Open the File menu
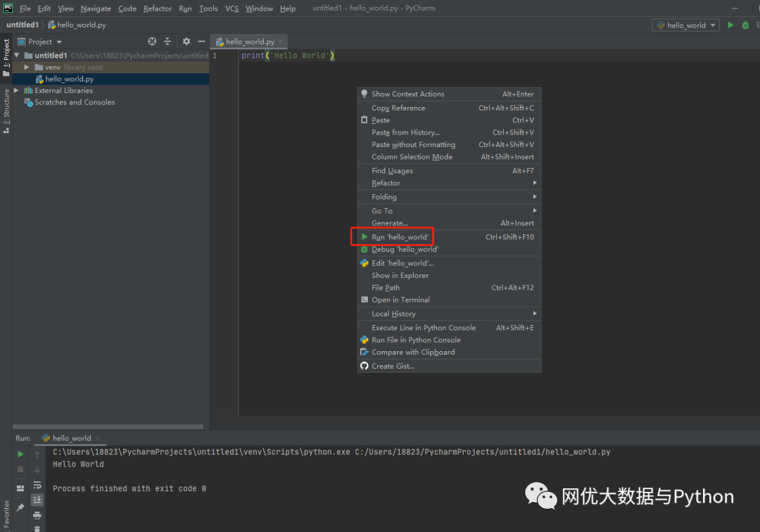This screenshot has width=760, height=532. pos(25,8)
